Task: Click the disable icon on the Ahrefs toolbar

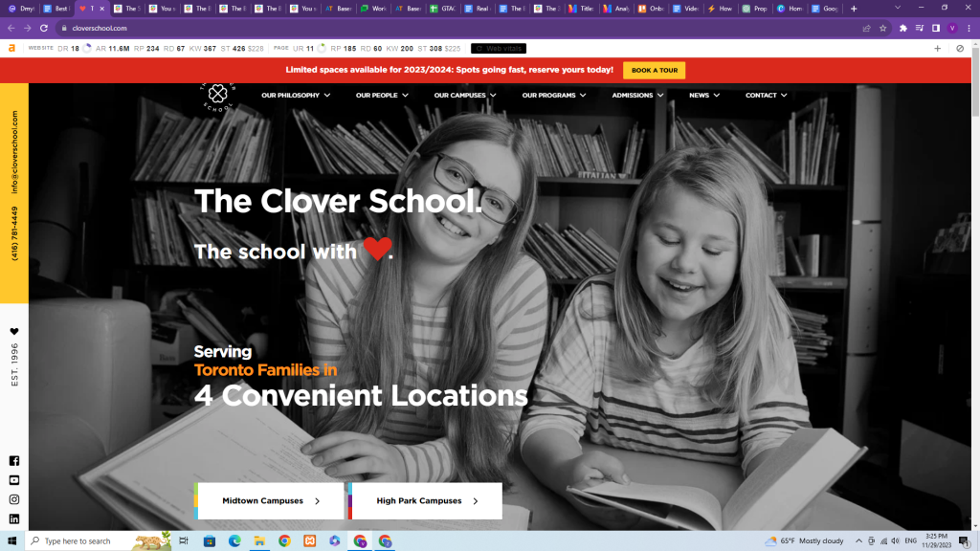Action: tap(960, 48)
